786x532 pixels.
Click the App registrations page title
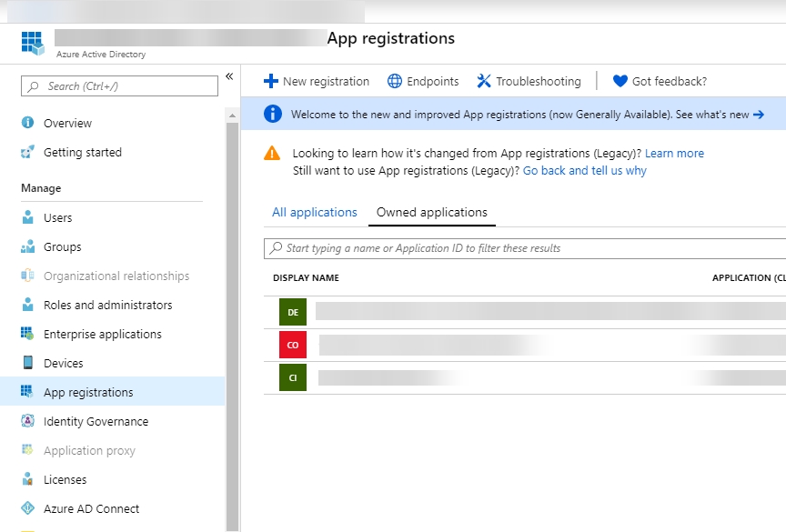click(391, 38)
